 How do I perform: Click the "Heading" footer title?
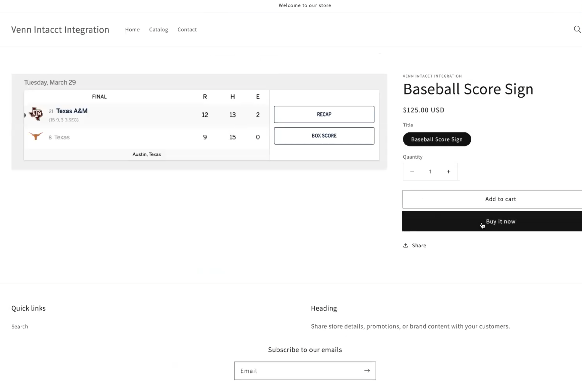(x=324, y=308)
